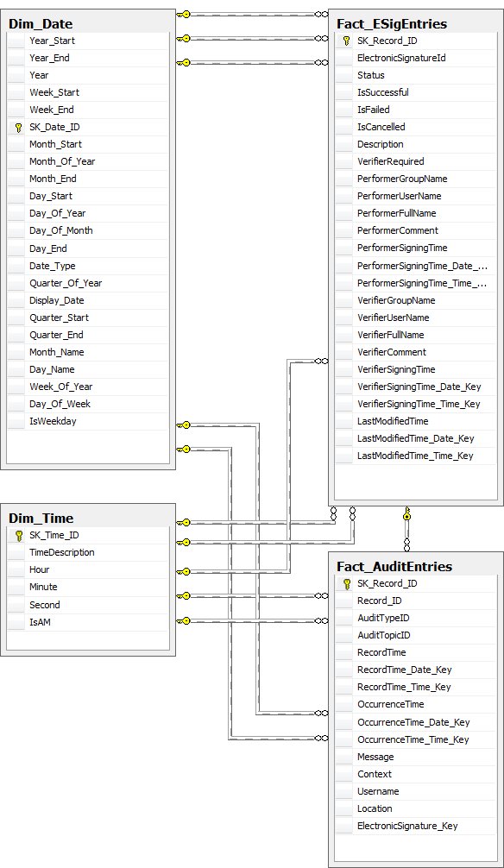Select the AuditTopicID column row
This screenshot has width=504, height=868.
click(x=415, y=635)
